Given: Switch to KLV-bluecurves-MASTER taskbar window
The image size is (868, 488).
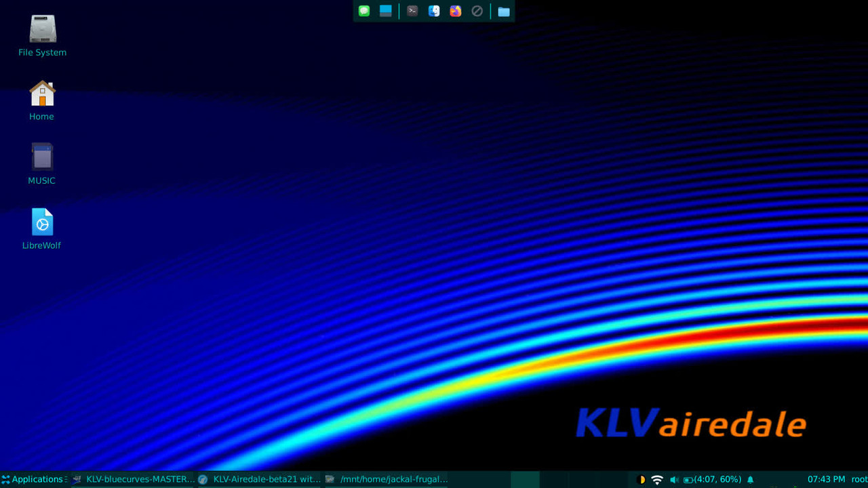Looking at the screenshot, I should [133, 479].
